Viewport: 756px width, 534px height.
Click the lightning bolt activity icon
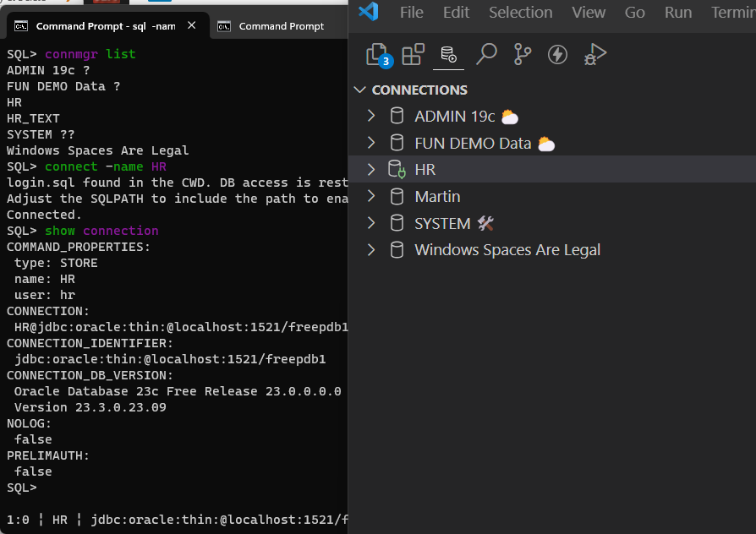click(x=557, y=54)
